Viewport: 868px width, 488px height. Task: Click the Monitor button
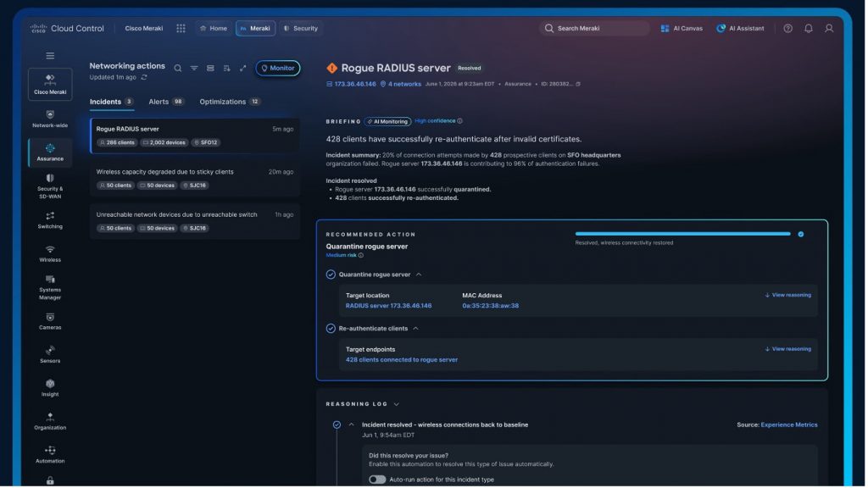tap(278, 69)
